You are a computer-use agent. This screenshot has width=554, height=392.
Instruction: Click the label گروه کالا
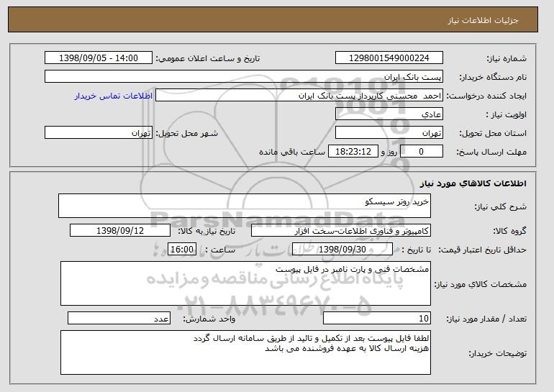click(x=509, y=232)
